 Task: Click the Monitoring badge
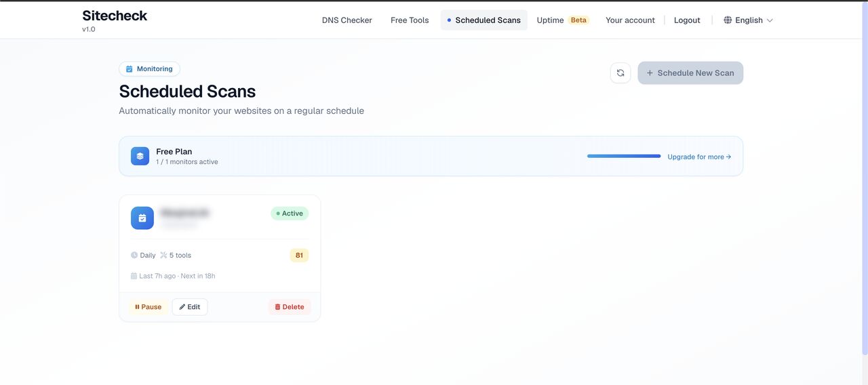(149, 69)
